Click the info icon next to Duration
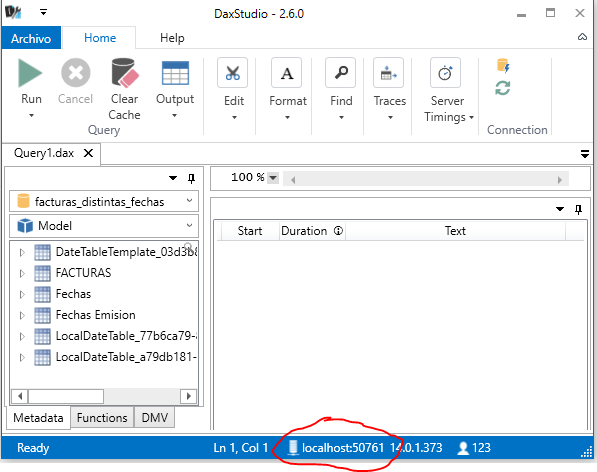Screen dimensions: 597x472 click(338, 231)
